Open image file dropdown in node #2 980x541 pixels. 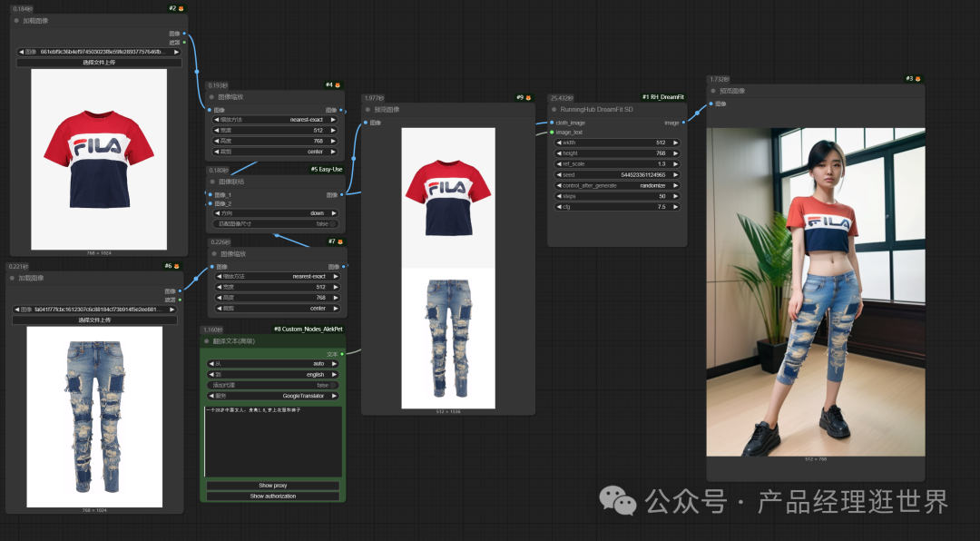99,52
